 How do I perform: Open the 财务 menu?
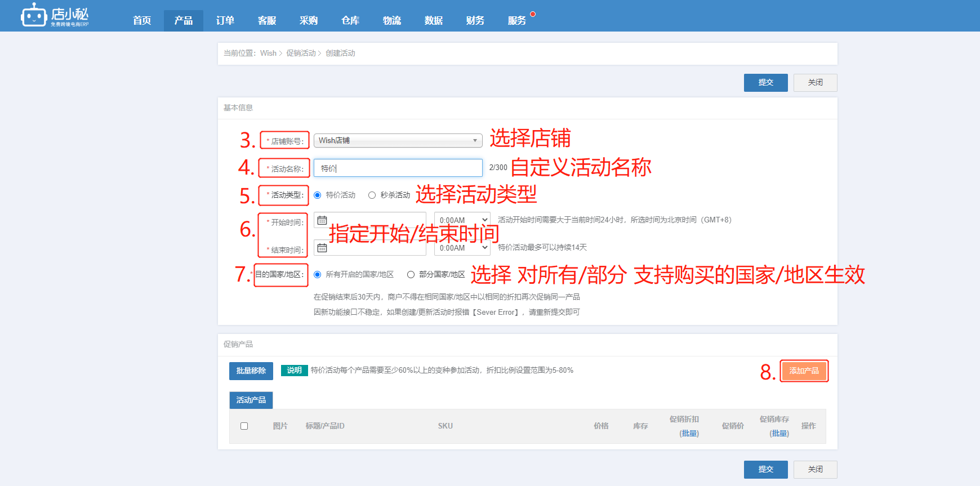tap(475, 21)
